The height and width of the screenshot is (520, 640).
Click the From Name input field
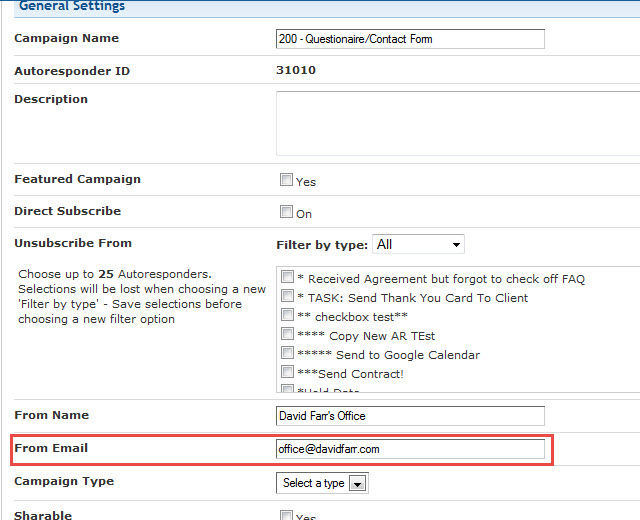410,416
